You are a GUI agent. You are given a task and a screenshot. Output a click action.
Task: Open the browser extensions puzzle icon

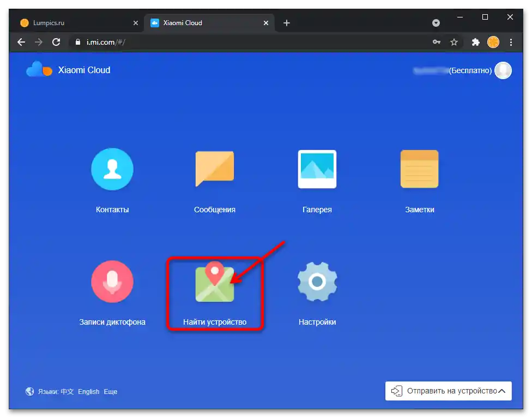(x=476, y=42)
